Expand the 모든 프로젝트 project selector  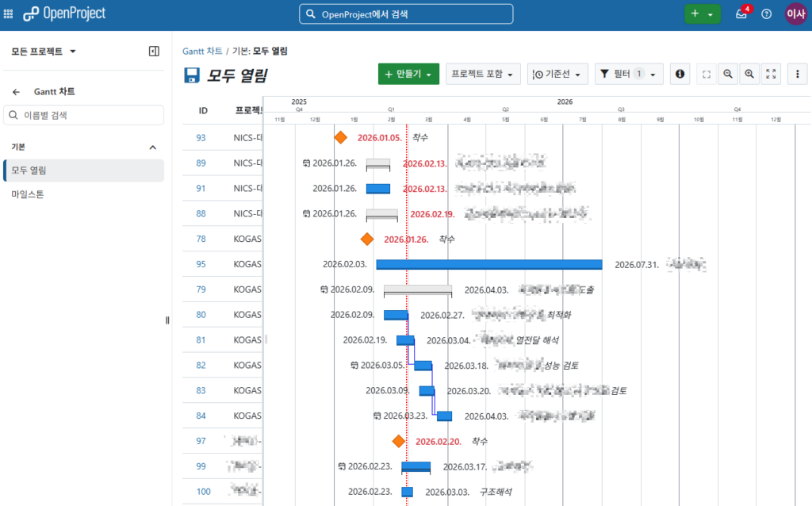(44, 52)
